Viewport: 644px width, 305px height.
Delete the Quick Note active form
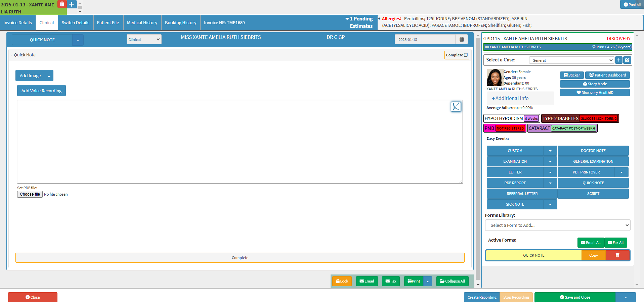point(617,255)
